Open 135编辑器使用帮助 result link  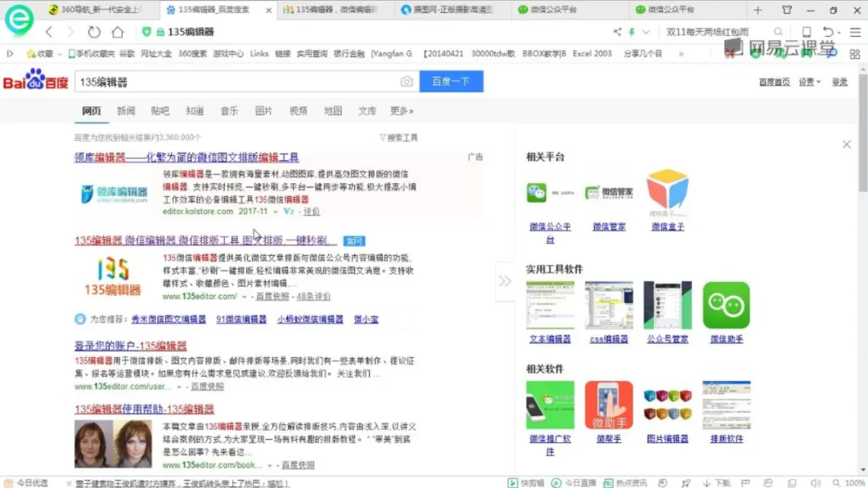click(x=144, y=408)
